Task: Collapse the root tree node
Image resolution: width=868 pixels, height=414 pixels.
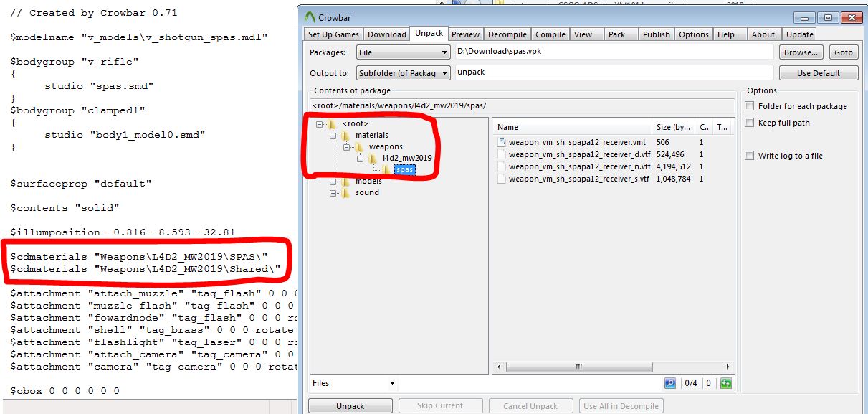Action: (x=319, y=124)
